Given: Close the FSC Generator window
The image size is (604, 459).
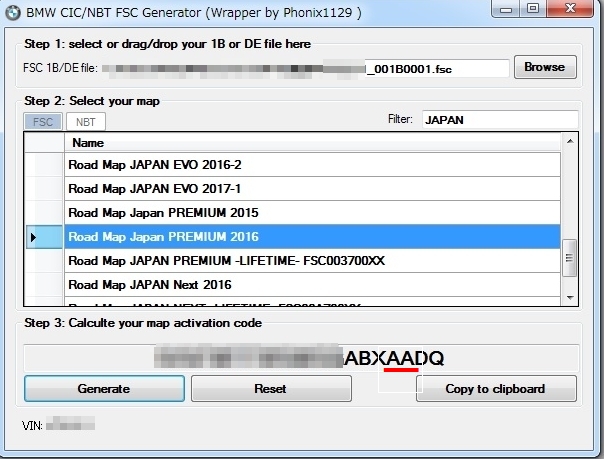Looking at the screenshot, I should 570,8.
